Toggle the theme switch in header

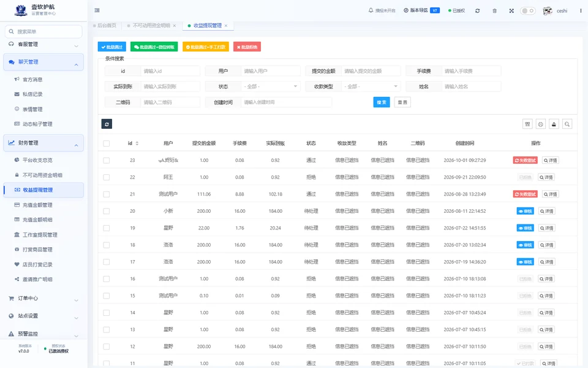[x=527, y=11]
